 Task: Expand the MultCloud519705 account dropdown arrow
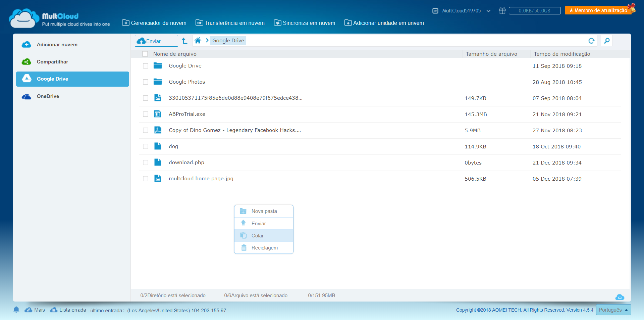click(x=488, y=11)
